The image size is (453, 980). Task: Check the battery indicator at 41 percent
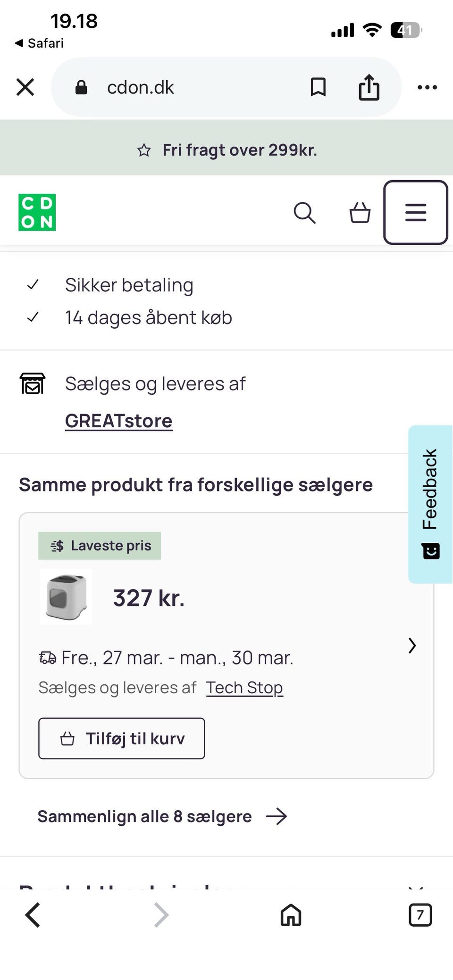pyautogui.click(x=404, y=30)
